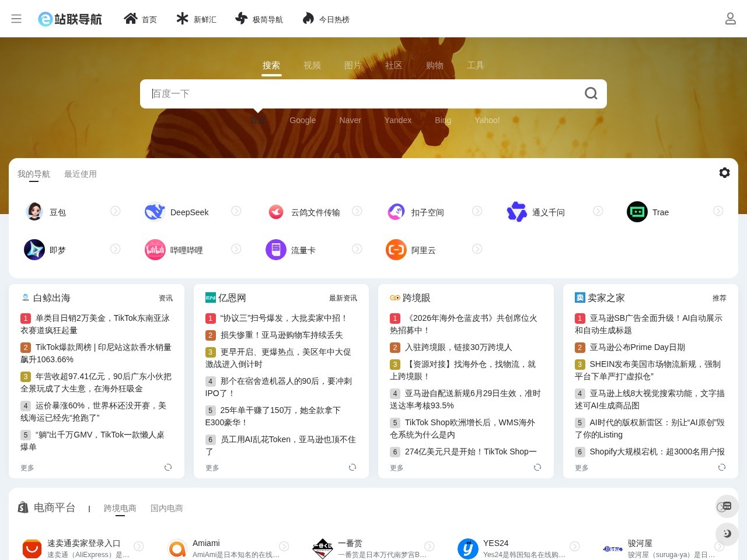Image resolution: width=747 pixels, height=560 pixels.
Task: Open the 骏河屋 site icon
Action: click(x=613, y=549)
